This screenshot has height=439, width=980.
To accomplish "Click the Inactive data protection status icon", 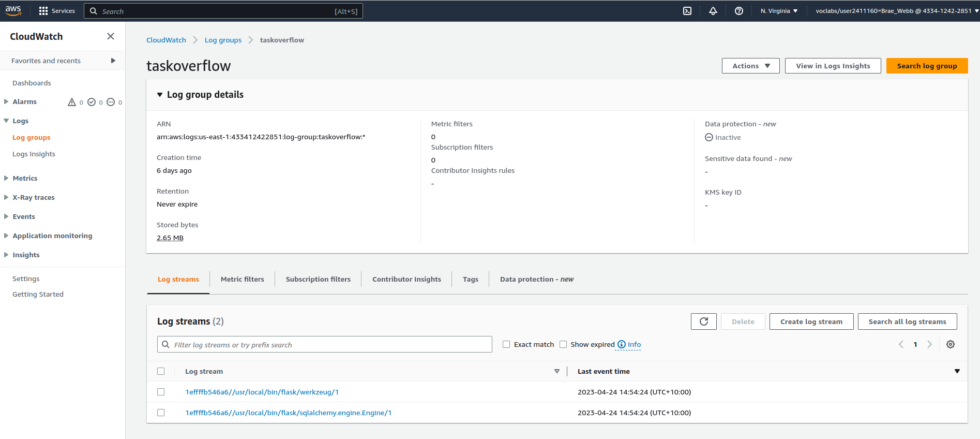I will [x=709, y=137].
